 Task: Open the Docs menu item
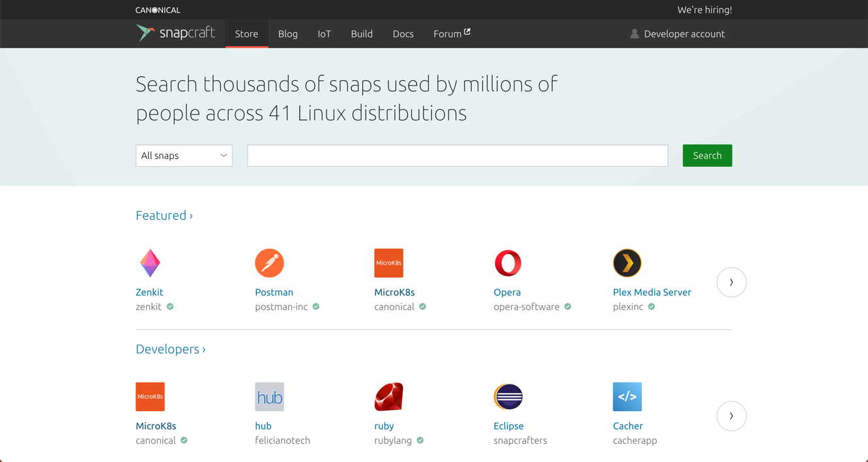[x=403, y=34]
